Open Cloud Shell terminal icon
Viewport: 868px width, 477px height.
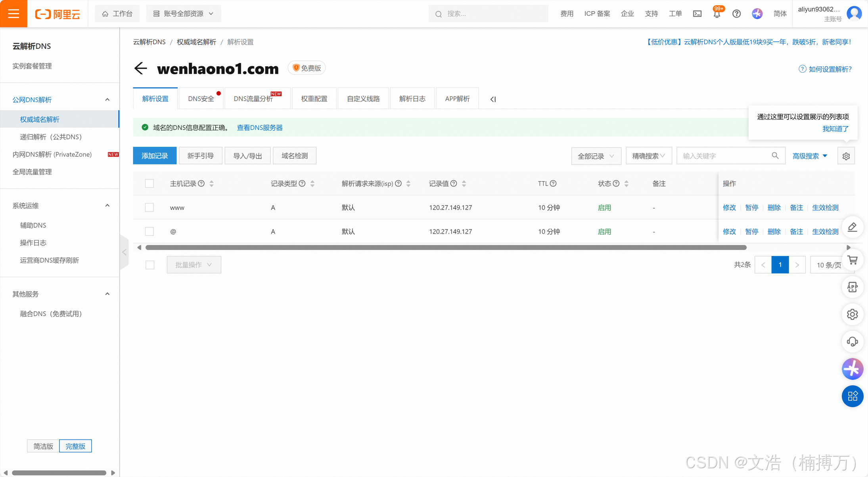point(697,14)
